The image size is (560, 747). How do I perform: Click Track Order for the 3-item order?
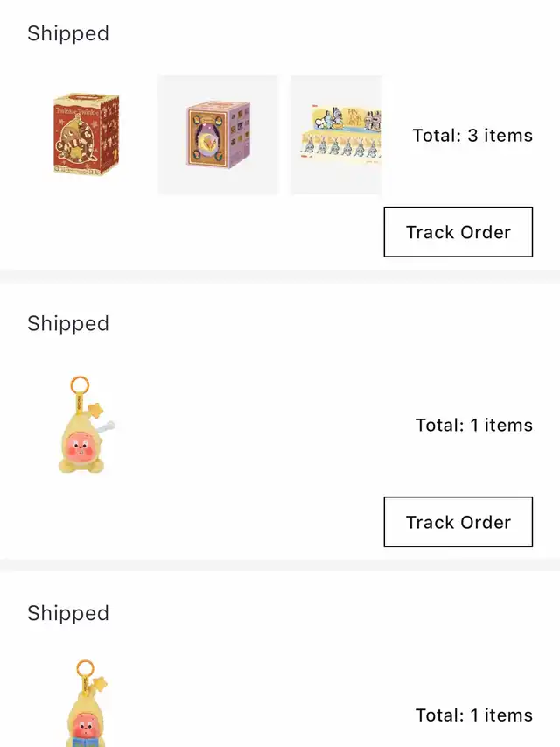(x=458, y=232)
